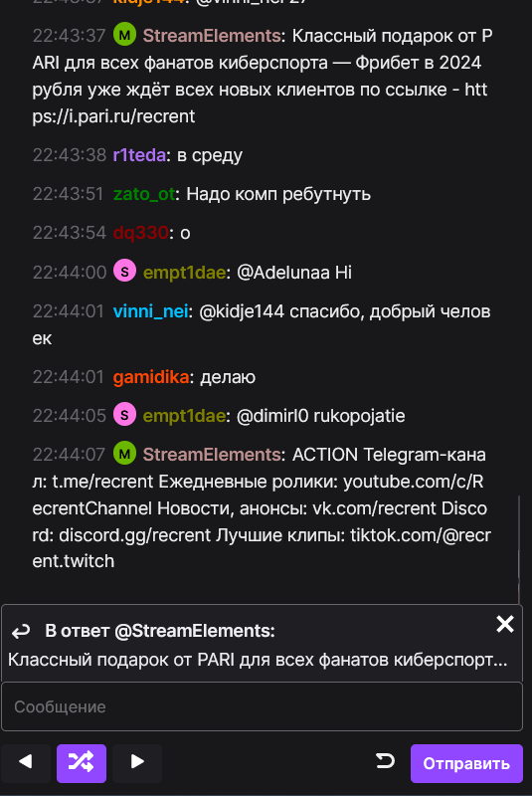The image size is (532, 796).
Task: Open username zato_ot in chat
Action: coord(144,194)
